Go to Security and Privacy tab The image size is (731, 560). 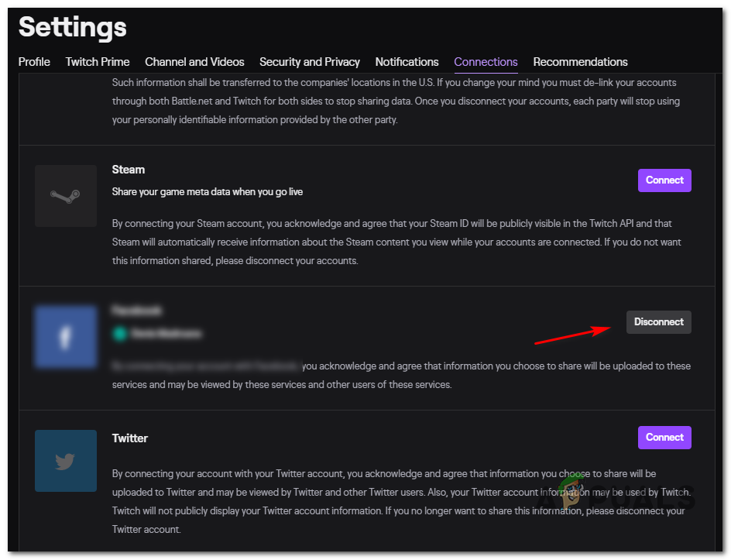pos(310,62)
